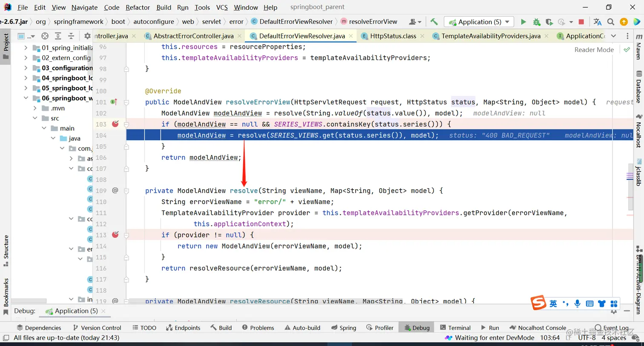Open the editor tabs more-options menu

coord(627,36)
